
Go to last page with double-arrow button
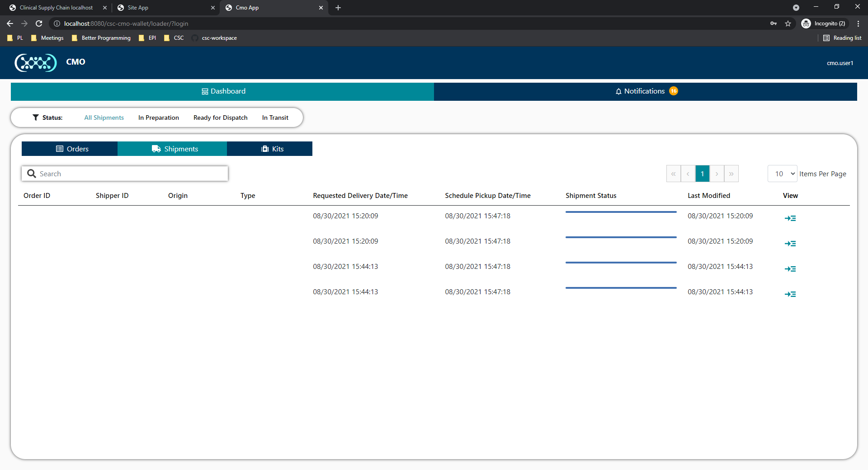point(731,173)
